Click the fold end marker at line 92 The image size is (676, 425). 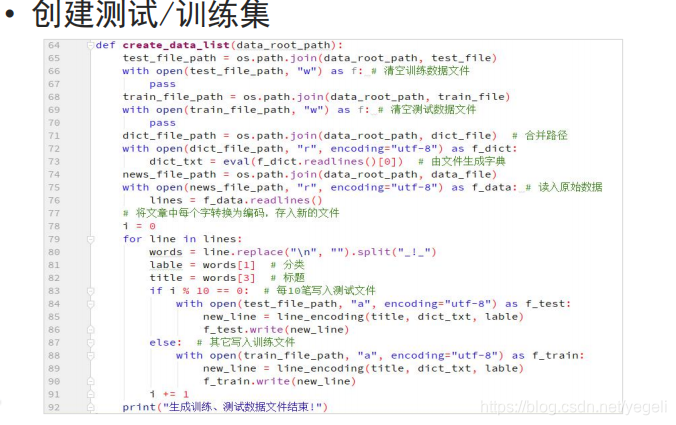(91, 407)
